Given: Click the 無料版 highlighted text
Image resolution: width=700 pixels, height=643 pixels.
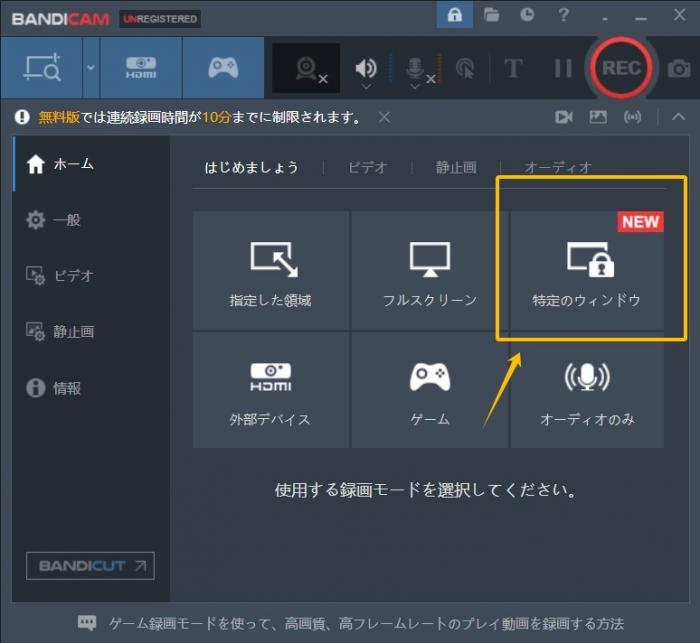Looking at the screenshot, I should pos(59,117).
